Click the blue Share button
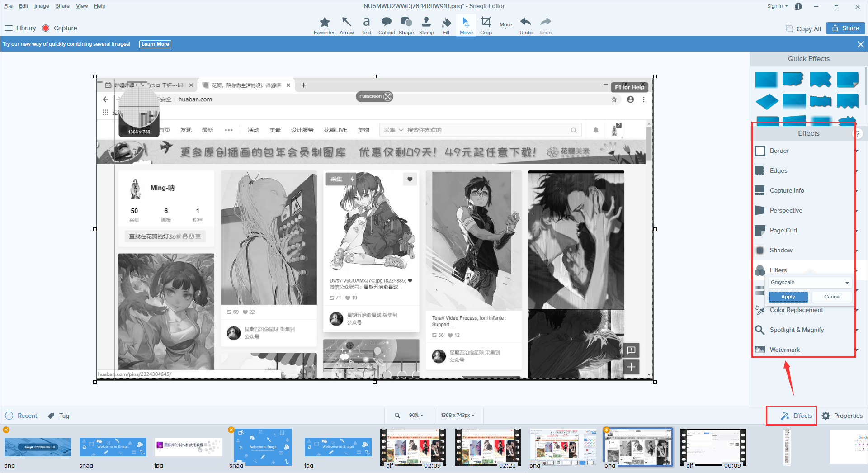 pyautogui.click(x=845, y=28)
